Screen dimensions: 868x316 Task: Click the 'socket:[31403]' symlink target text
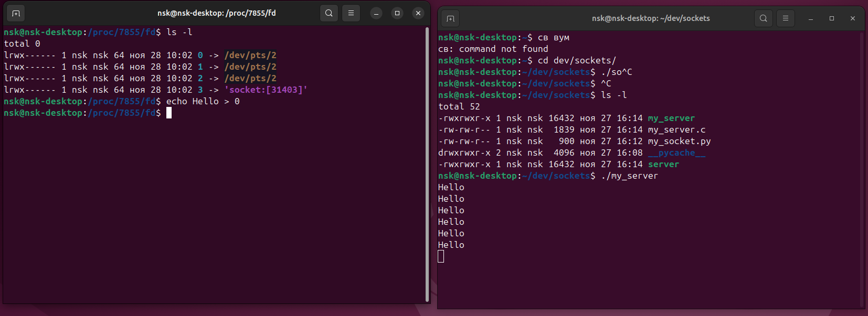(x=266, y=90)
